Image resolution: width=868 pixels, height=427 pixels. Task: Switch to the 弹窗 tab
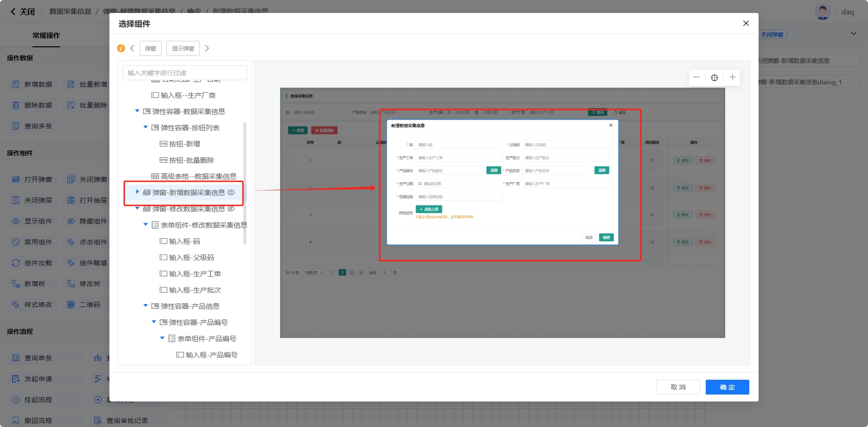coord(151,48)
